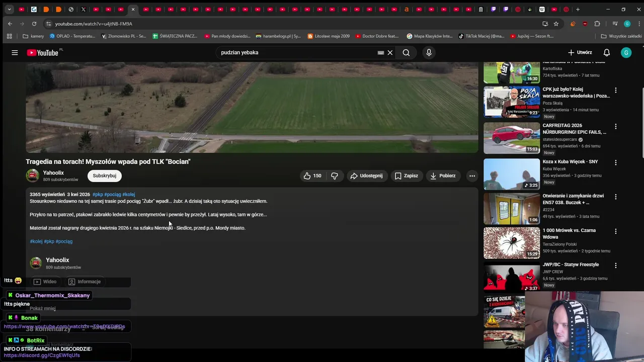
Task: Like the video with 150 likes
Action: (312, 175)
